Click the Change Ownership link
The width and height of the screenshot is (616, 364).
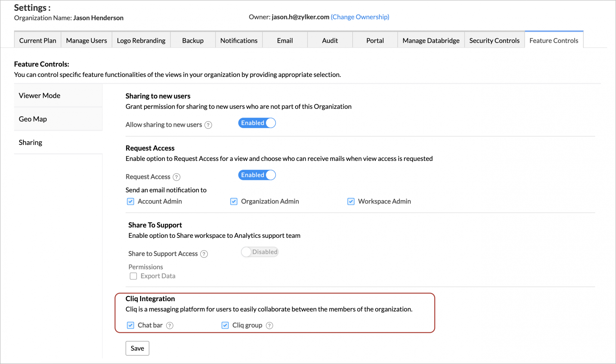tap(360, 17)
